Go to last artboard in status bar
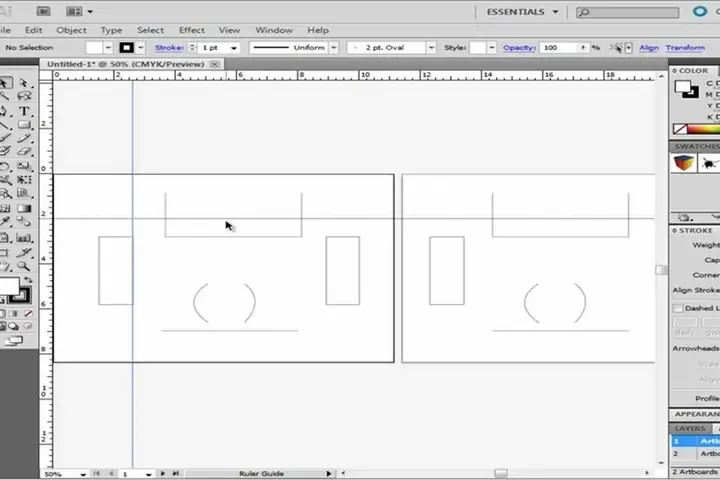 pos(175,473)
